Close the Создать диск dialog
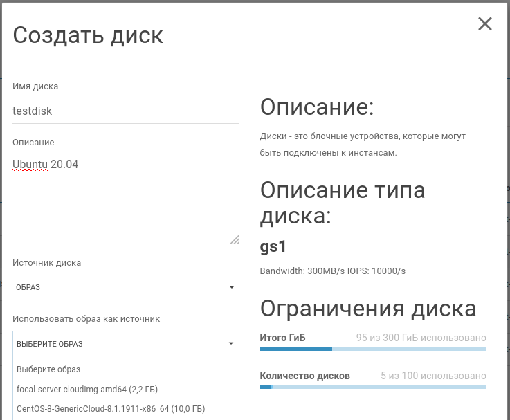 [484, 24]
